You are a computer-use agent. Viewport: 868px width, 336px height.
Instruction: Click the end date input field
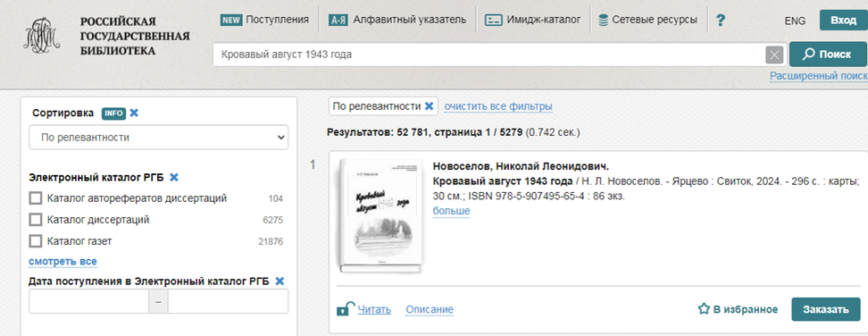[228, 302]
